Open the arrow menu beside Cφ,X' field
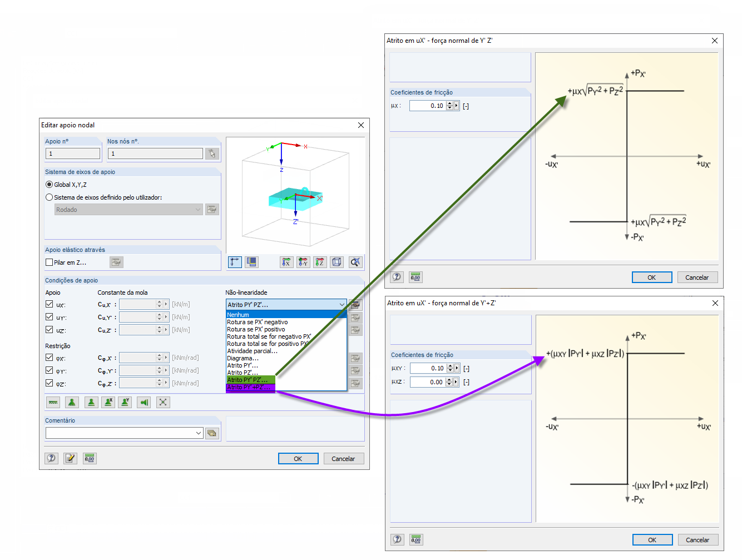Screen dimensions: 742x560 point(166,358)
